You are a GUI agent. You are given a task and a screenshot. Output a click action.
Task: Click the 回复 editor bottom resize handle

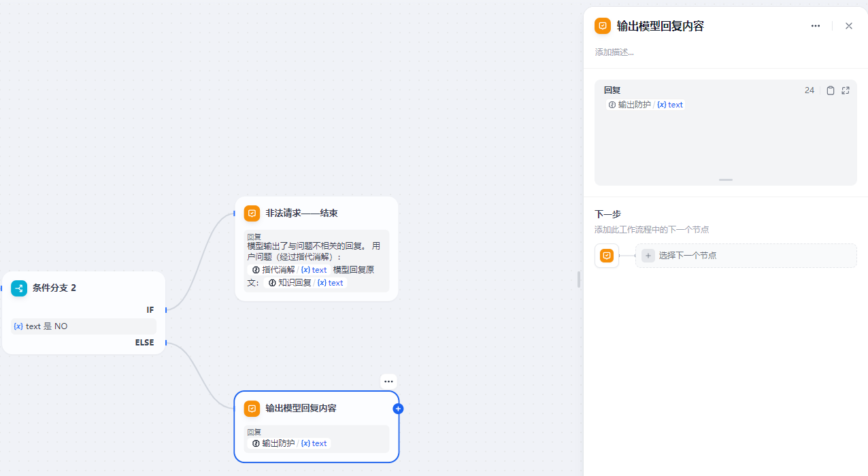726,180
